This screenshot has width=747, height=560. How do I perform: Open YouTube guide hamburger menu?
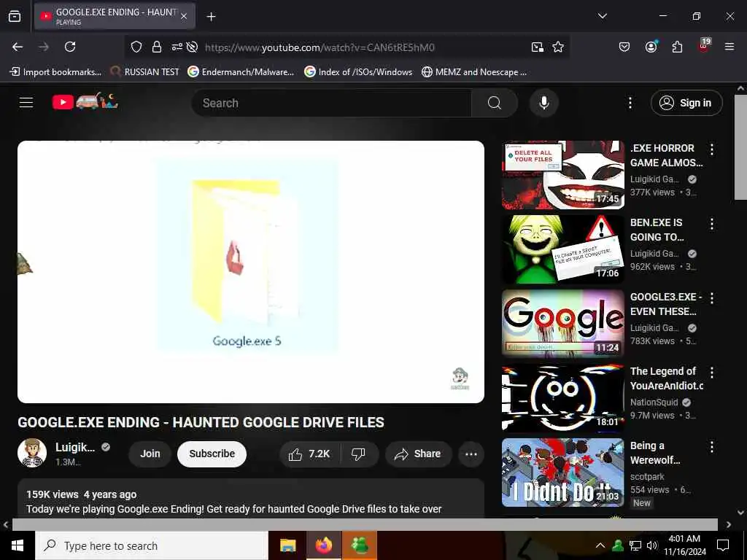pyautogui.click(x=26, y=102)
